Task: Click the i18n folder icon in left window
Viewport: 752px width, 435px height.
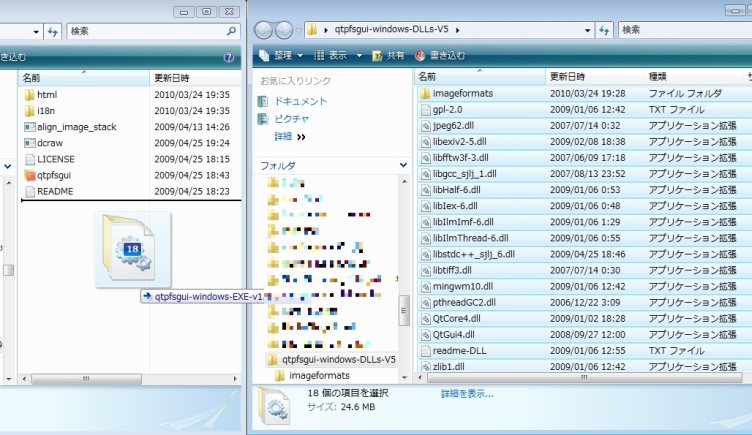Action: [29, 111]
